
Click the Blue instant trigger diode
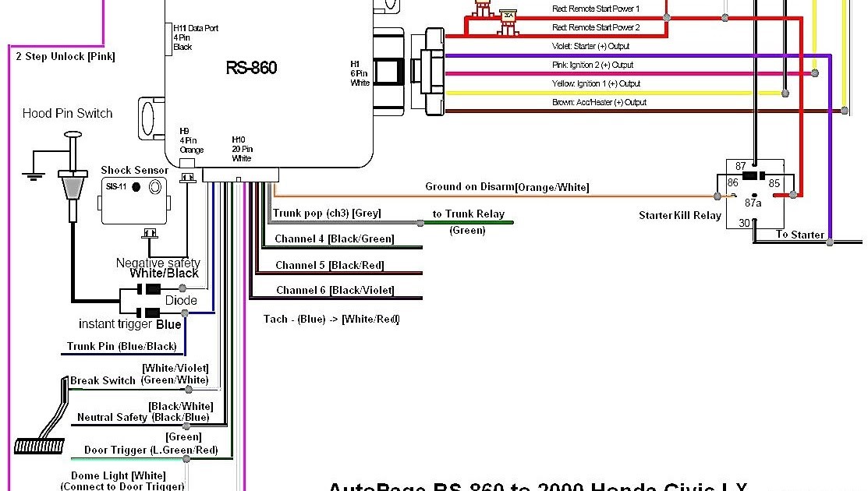[x=149, y=313]
